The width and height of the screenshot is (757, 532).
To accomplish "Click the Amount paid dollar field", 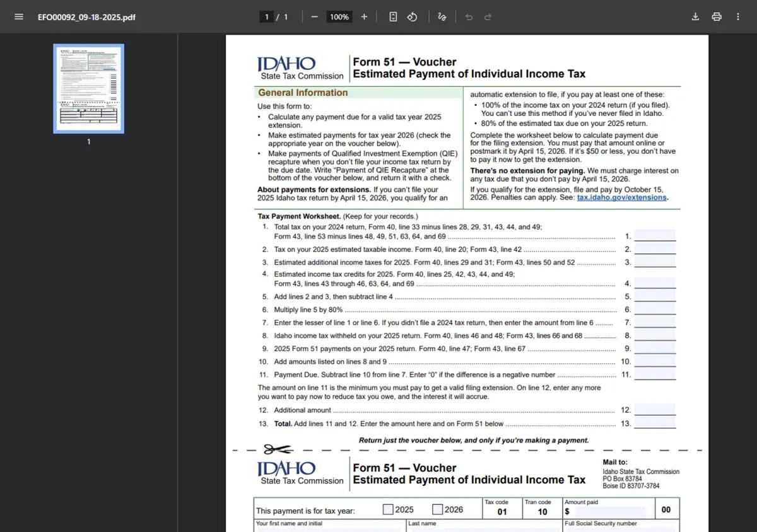I will click(609, 511).
